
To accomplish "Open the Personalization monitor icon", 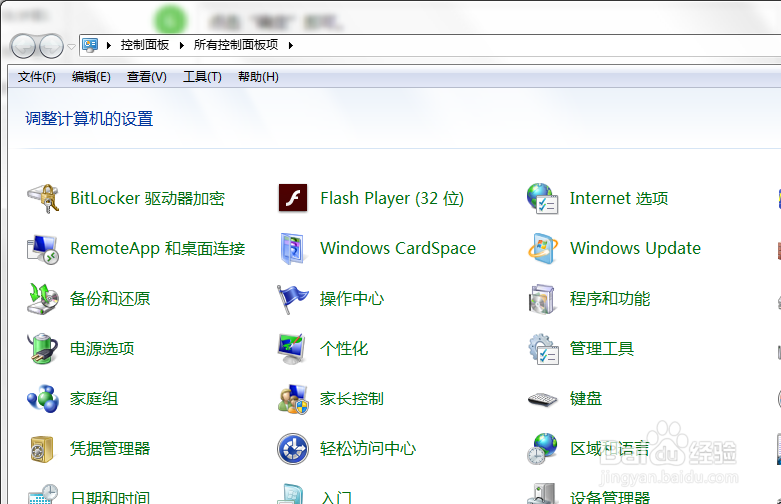I will point(292,349).
